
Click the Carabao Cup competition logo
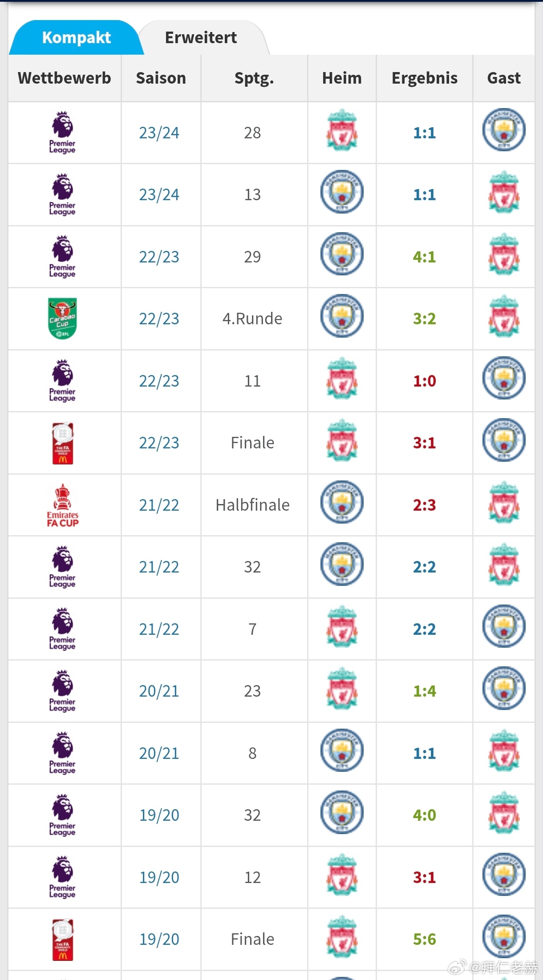[62, 319]
